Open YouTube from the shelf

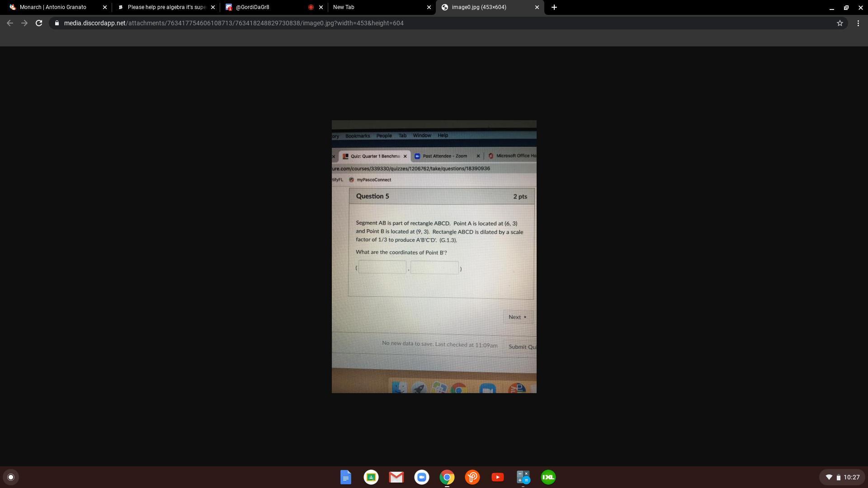click(498, 477)
